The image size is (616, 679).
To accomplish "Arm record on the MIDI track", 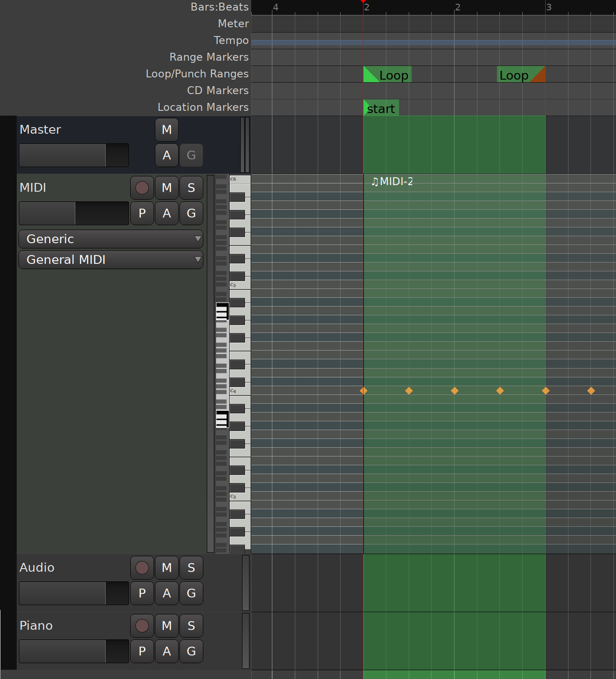I will click(142, 188).
